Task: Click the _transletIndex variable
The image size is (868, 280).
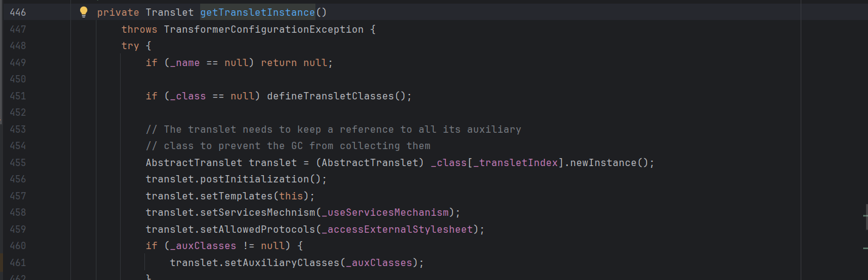Action: coord(515,163)
